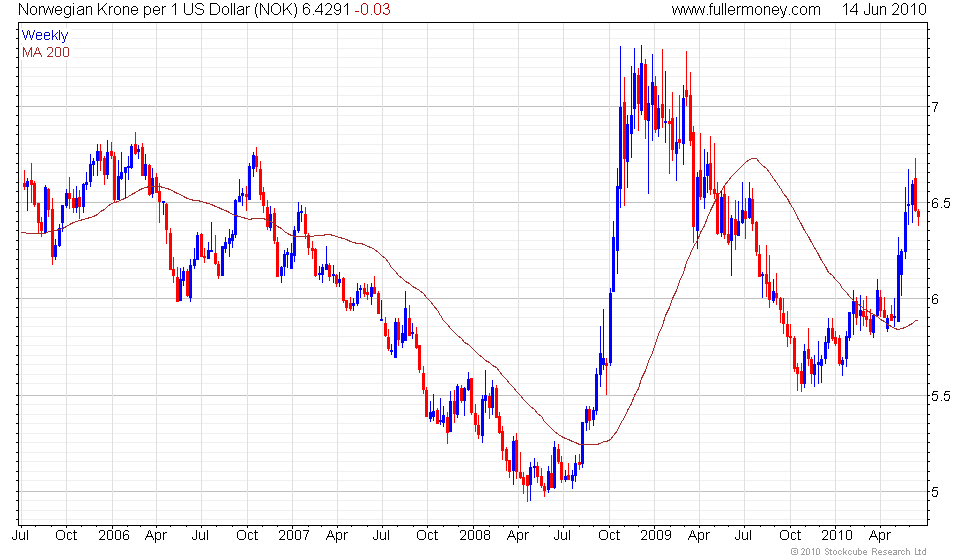Image resolution: width=980 pixels, height=560 pixels.
Task: Click the y-axis label 6.5
Action: pos(941,203)
